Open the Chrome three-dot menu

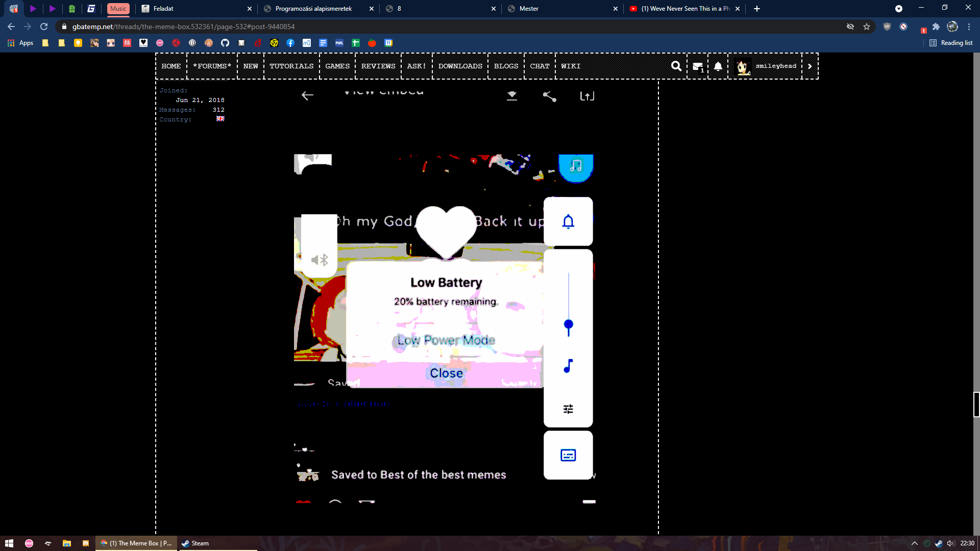(969, 27)
